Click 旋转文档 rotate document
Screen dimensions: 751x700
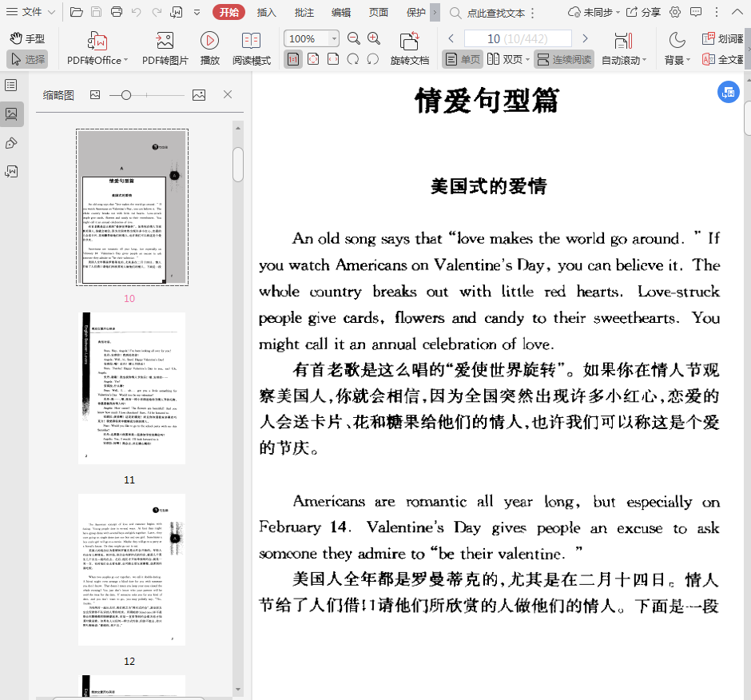tap(410, 48)
